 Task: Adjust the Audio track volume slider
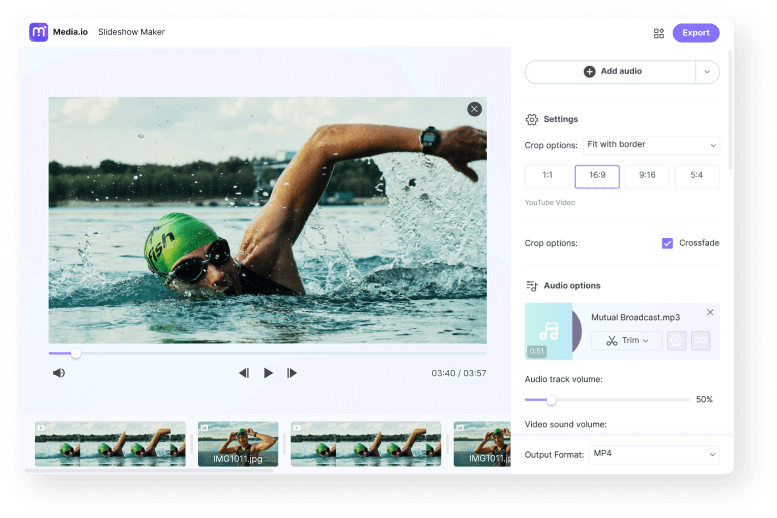[x=551, y=400]
